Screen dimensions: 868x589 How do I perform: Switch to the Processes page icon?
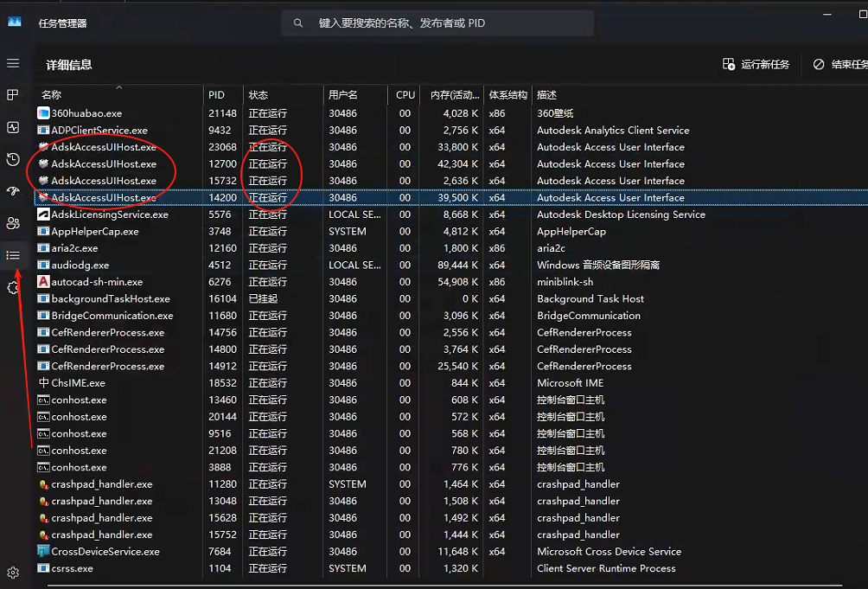pyautogui.click(x=13, y=94)
